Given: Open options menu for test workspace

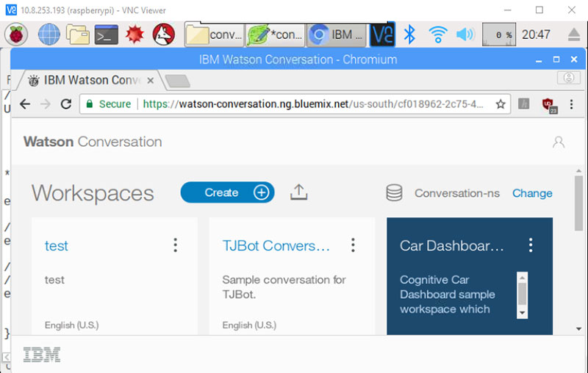Looking at the screenshot, I should click(175, 245).
